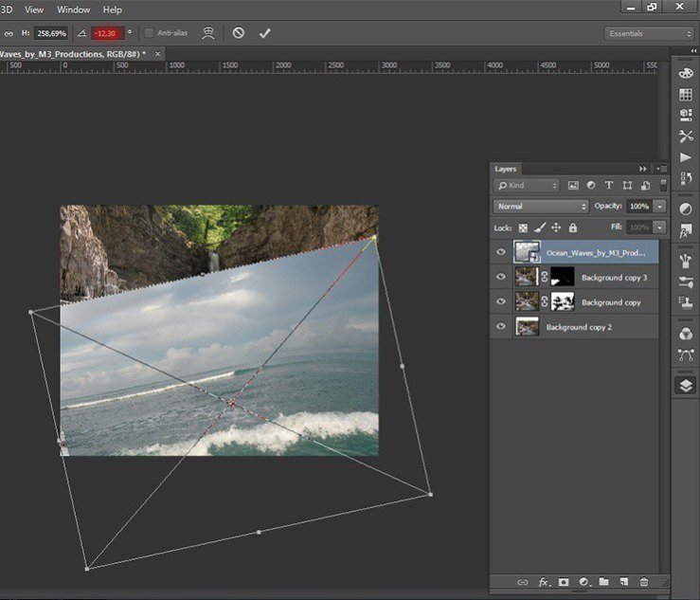Lock all with the padlock icon
This screenshot has width=700, height=600.
573,228
